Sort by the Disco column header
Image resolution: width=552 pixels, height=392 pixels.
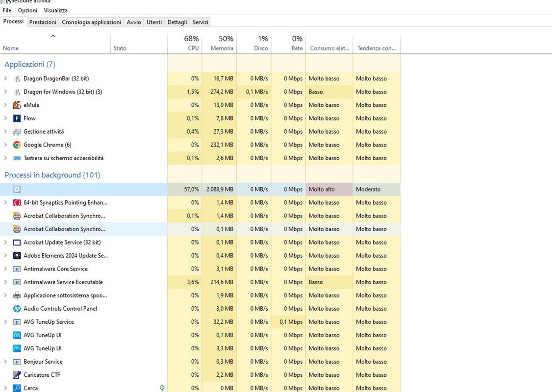pyautogui.click(x=254, y=44)
